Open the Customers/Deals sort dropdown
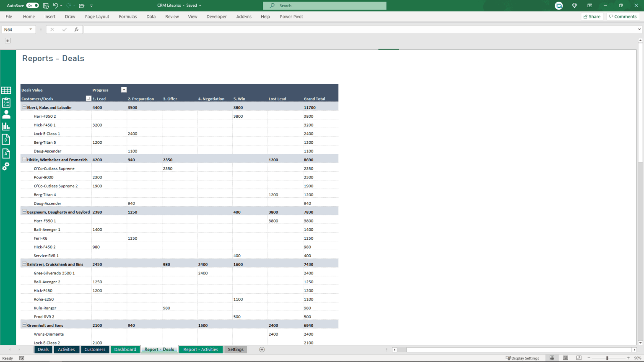Screen dimensions: 644x362 (88, 98)
